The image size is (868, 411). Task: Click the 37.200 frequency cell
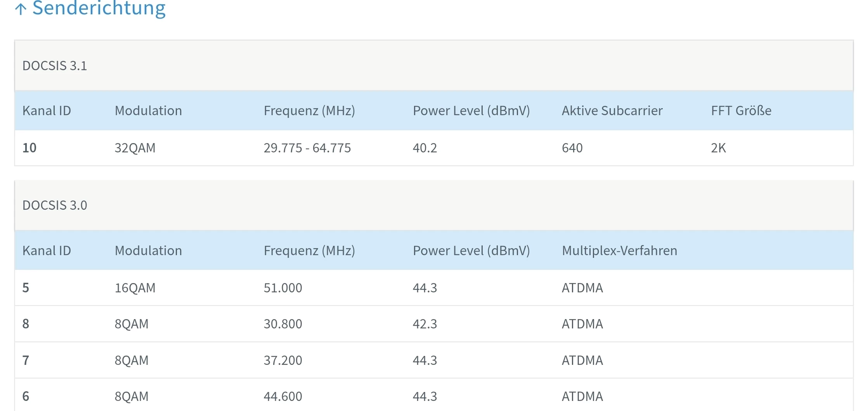[x=283, y=361]
